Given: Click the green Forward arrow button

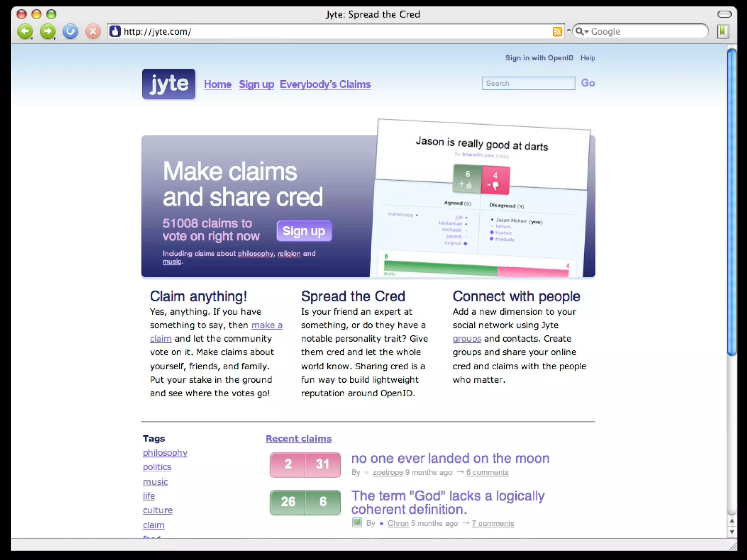Looking at the screenshot, I should tap(47, 32).
